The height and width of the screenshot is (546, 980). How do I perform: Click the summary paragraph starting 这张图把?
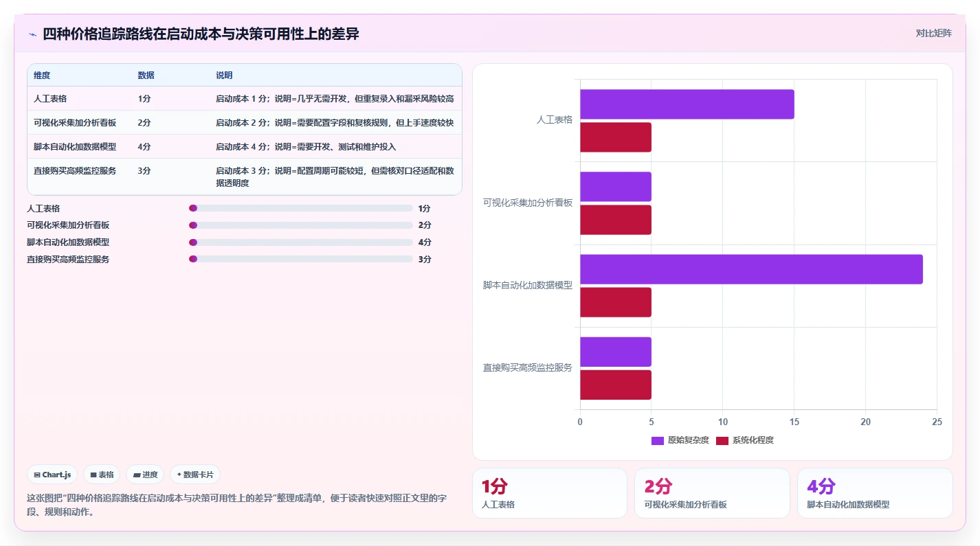tap(236, 505)
